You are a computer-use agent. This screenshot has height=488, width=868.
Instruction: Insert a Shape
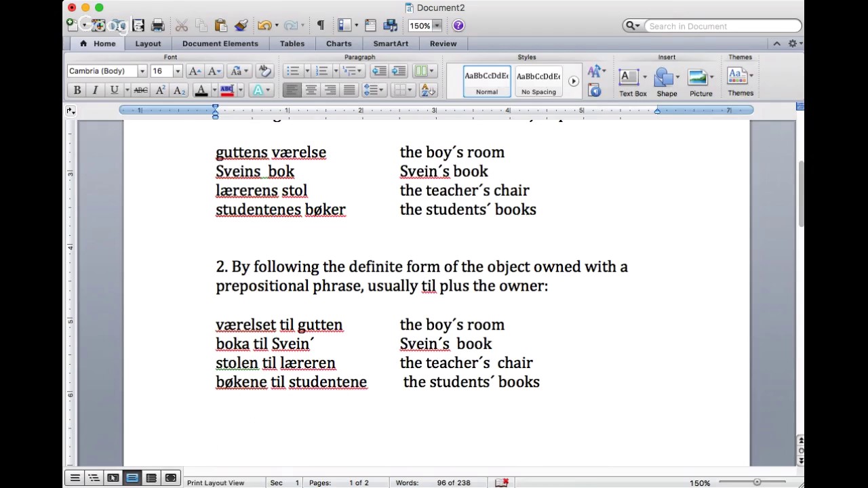click(x=667, y=83)
